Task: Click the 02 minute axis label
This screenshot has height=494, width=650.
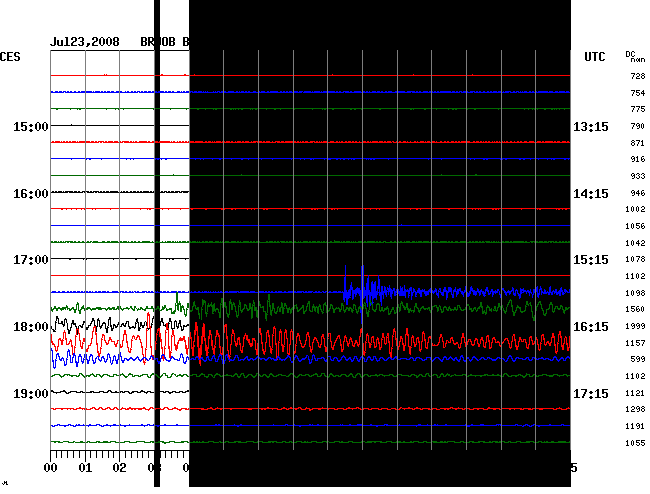Action: [119, 468]
